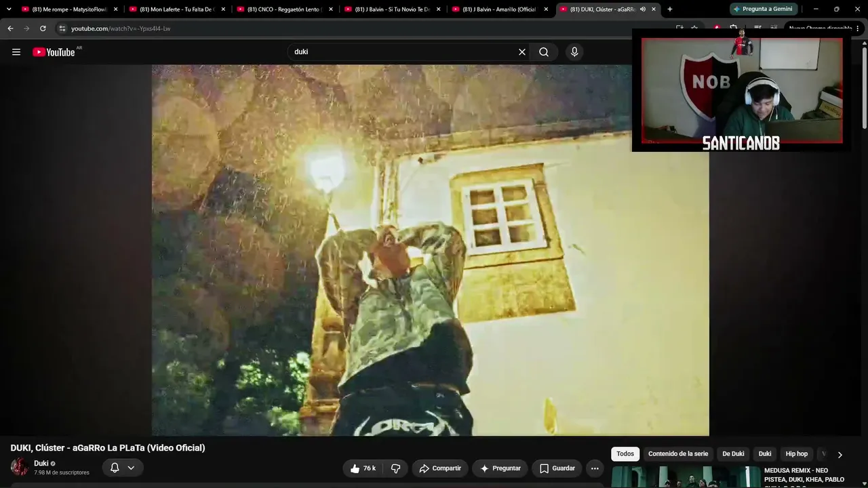868x488 pixels.
Task: Reload the current page
Action: click(x=43, y=28)
